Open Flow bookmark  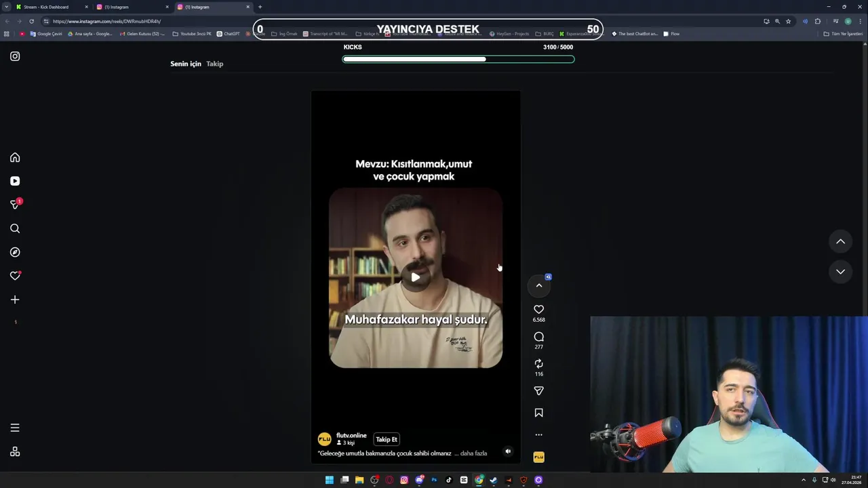(x=671, y=34)
